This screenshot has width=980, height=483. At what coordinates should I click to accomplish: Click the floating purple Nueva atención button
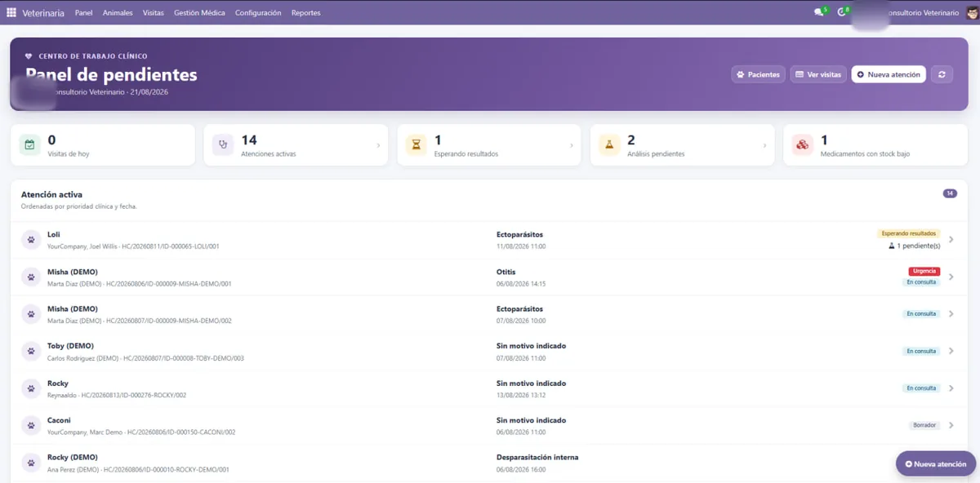tap(936, 463)
